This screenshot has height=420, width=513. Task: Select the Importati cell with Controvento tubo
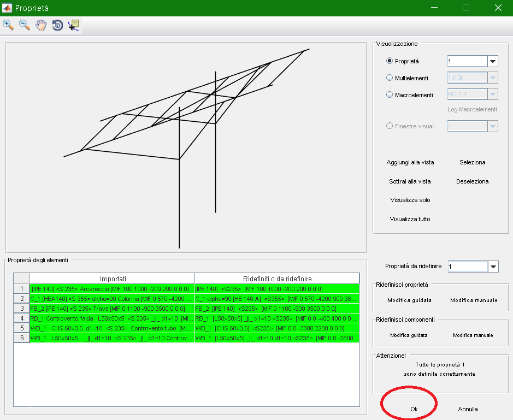point(112,328)
